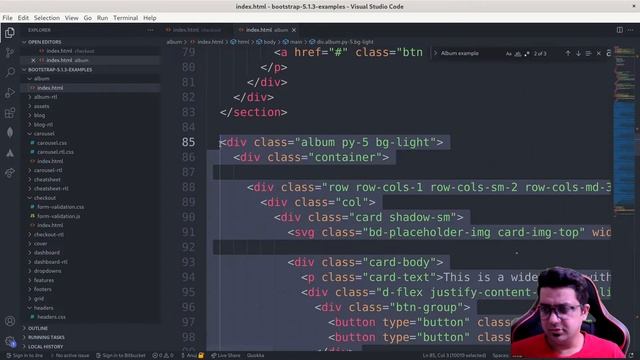Expand the assets folder

pyautogui.click(x=41, y=107)
